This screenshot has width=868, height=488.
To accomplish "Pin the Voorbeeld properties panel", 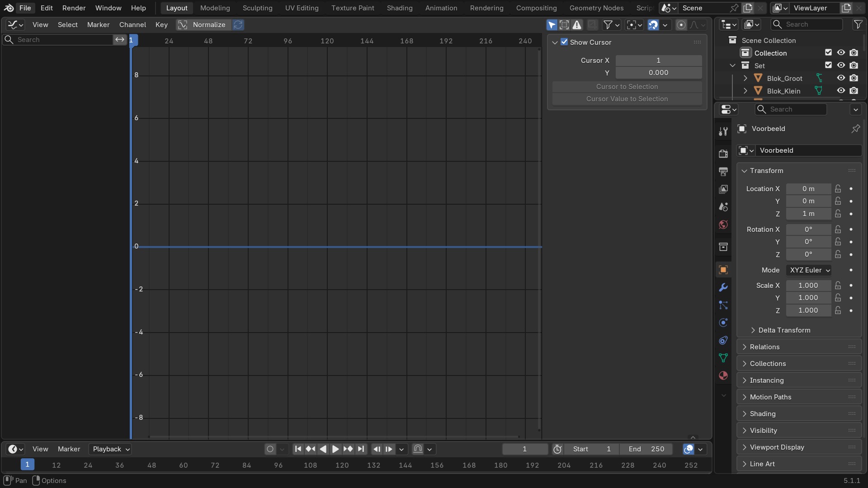I will click(855, 129).
